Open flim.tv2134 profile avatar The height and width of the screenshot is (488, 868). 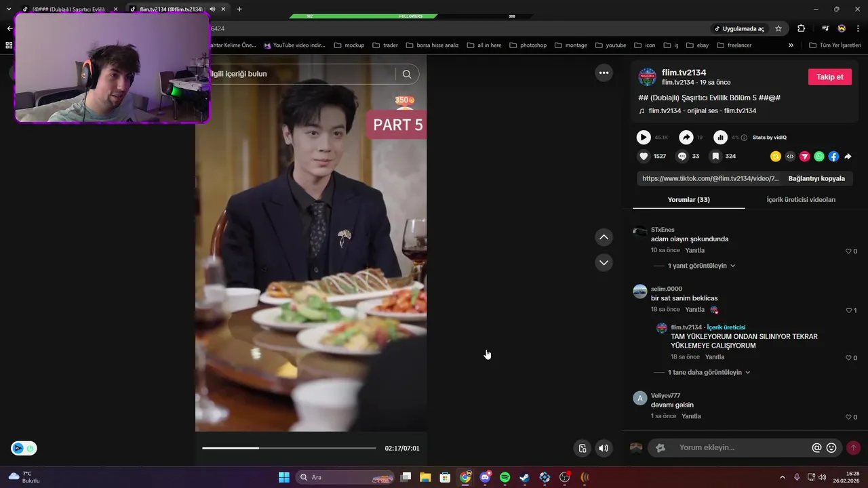pos(648,77)
